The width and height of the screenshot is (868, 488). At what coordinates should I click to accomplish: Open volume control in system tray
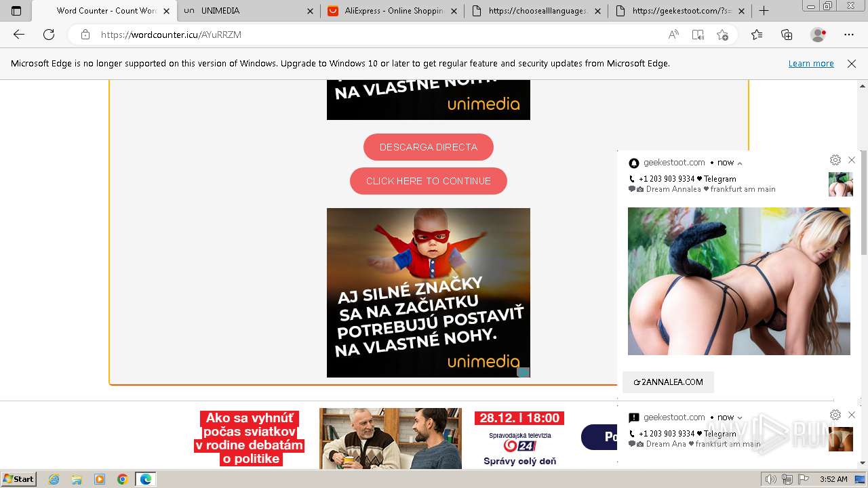[771, 479]
